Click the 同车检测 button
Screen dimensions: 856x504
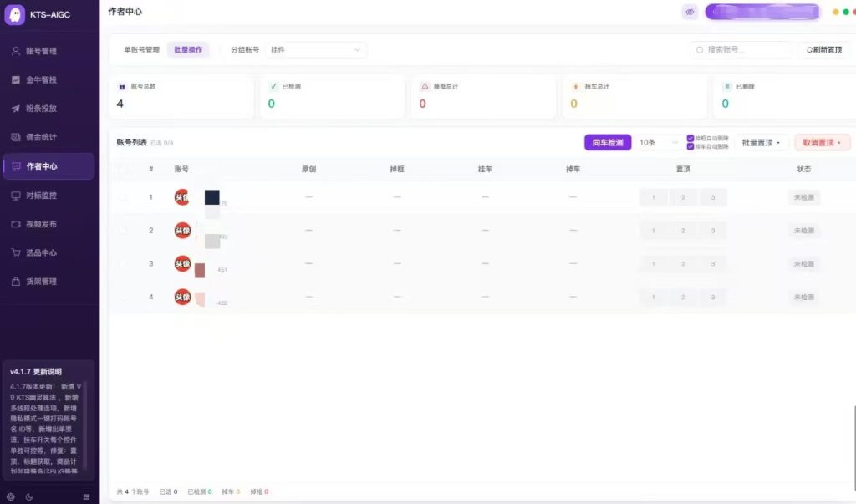[x=608, y=143]
